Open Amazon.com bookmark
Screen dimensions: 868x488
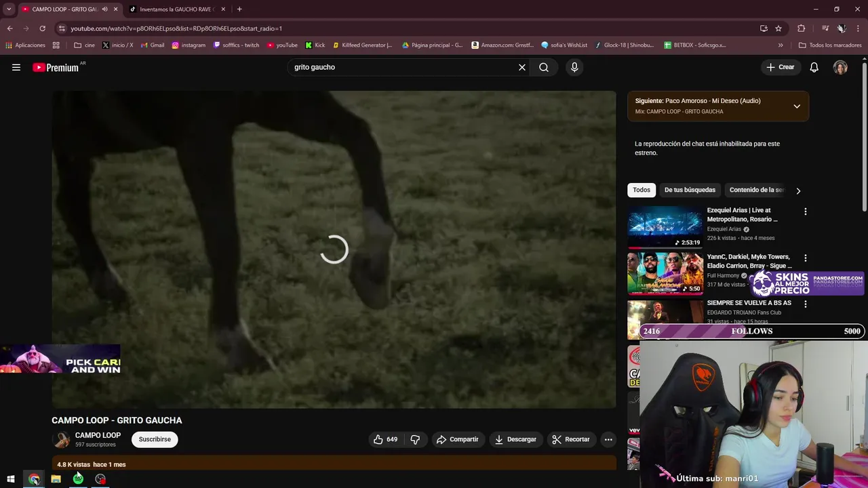502,45
